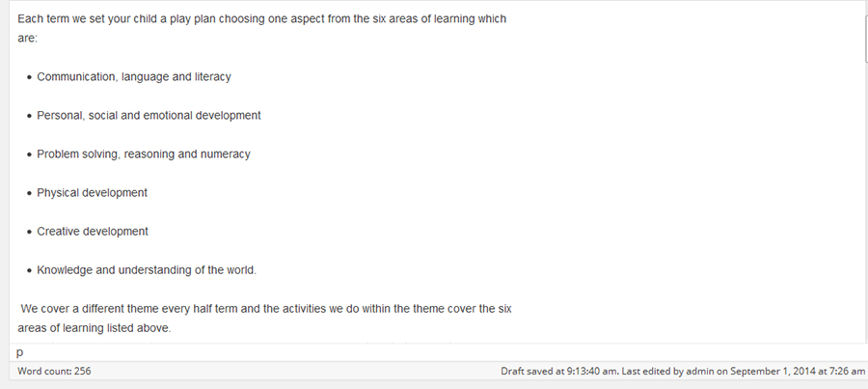Click the 'Creative development' list item
The height and width of the screenshot is (389, 868).
coord(93,232)
